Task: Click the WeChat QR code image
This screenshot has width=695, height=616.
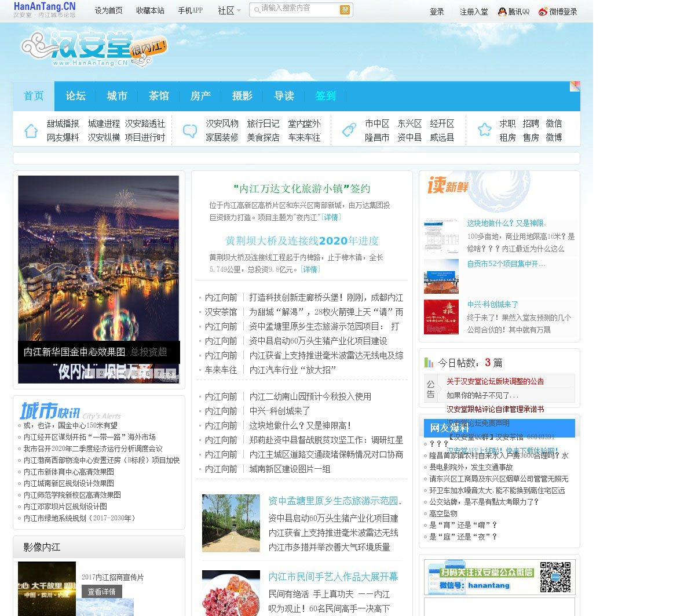Action: pos(555,577)
